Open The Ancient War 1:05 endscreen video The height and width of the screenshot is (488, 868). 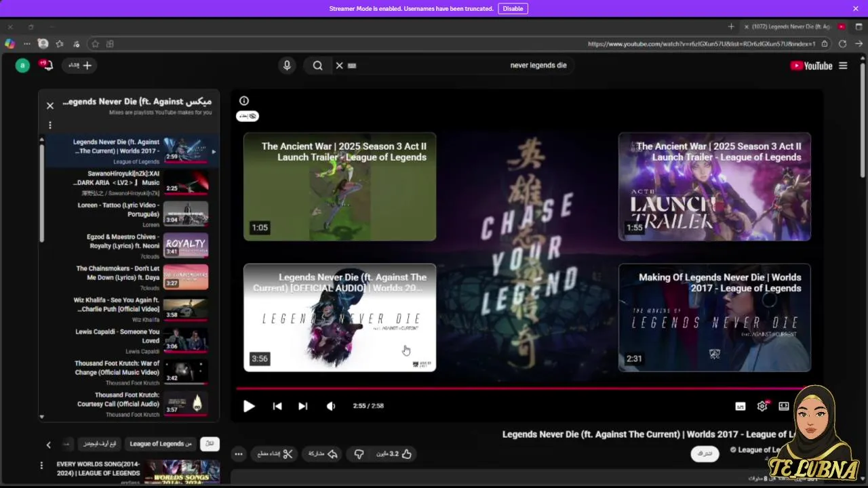tap(340, 186)
